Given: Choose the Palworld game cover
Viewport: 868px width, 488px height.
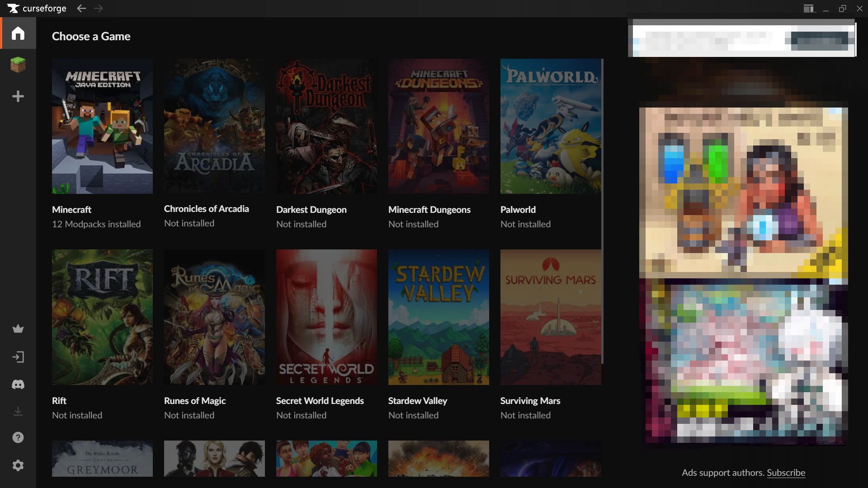Looking at the screenshot, I should click(551, 127).
